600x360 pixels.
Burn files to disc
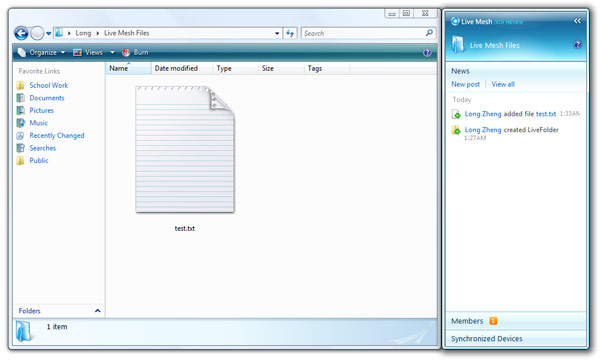pyautogui.click(x=135, y=52)
